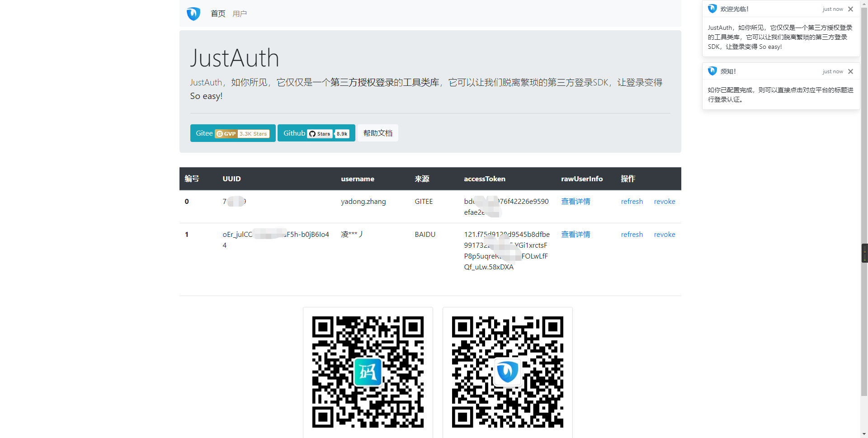
Task: Click the username column header
Action: [x=358, y=179]
